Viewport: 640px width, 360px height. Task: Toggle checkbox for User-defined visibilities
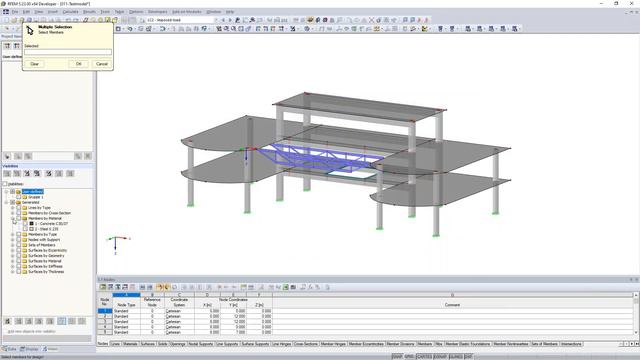coord(13,192)
